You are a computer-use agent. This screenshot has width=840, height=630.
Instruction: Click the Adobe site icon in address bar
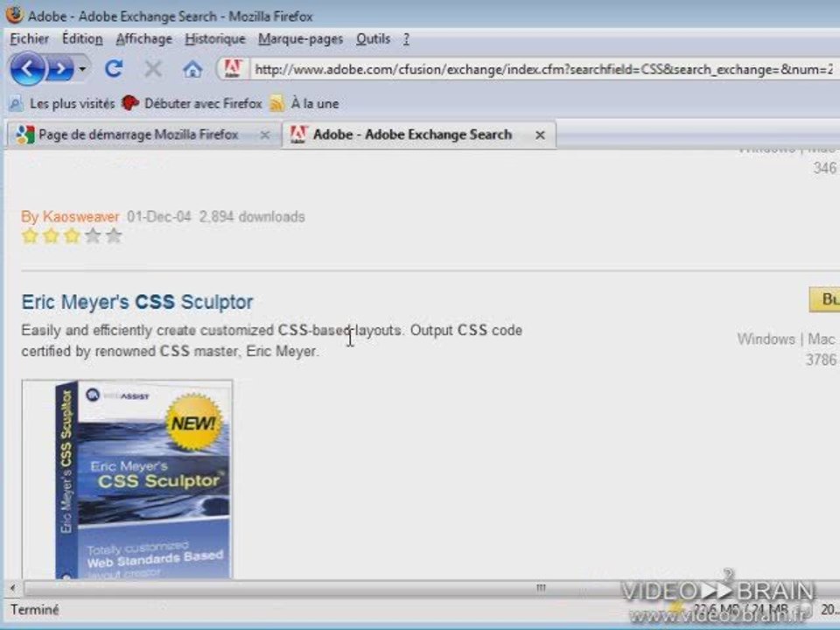click(x=232, y=68)
